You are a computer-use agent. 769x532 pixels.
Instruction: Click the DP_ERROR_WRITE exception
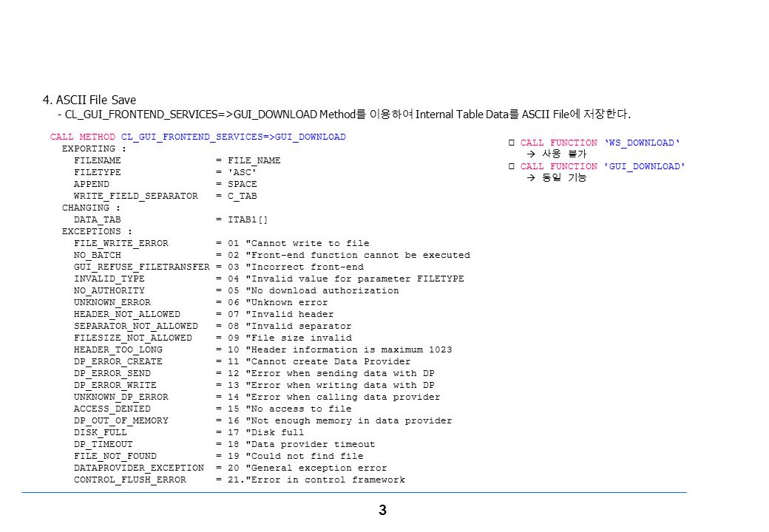pos(115,385)
